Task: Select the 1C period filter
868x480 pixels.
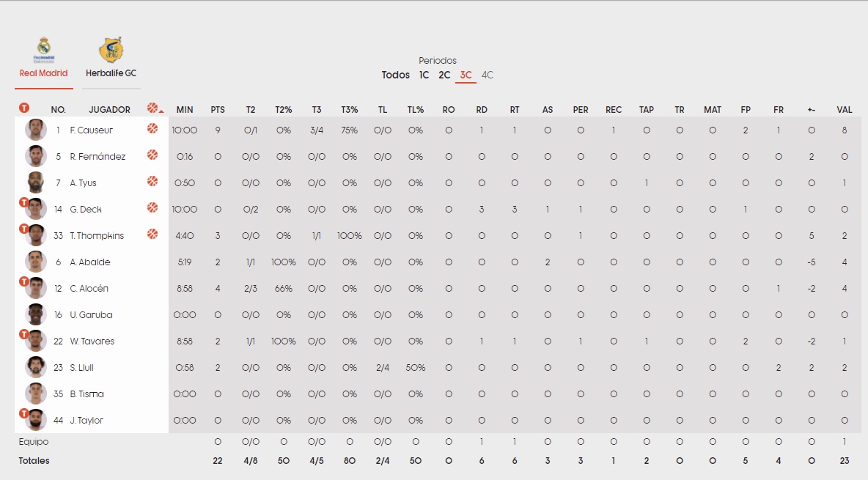Action: [424, 75]
